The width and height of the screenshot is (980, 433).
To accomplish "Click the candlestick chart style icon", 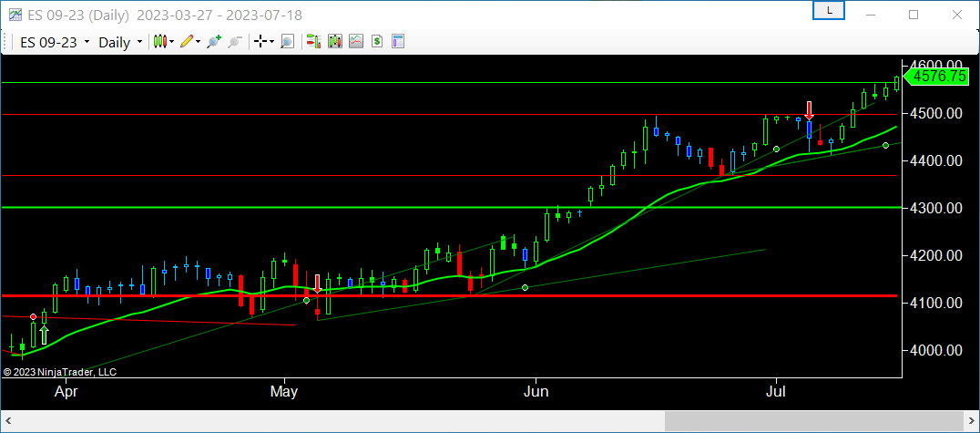I will point(160,42).
